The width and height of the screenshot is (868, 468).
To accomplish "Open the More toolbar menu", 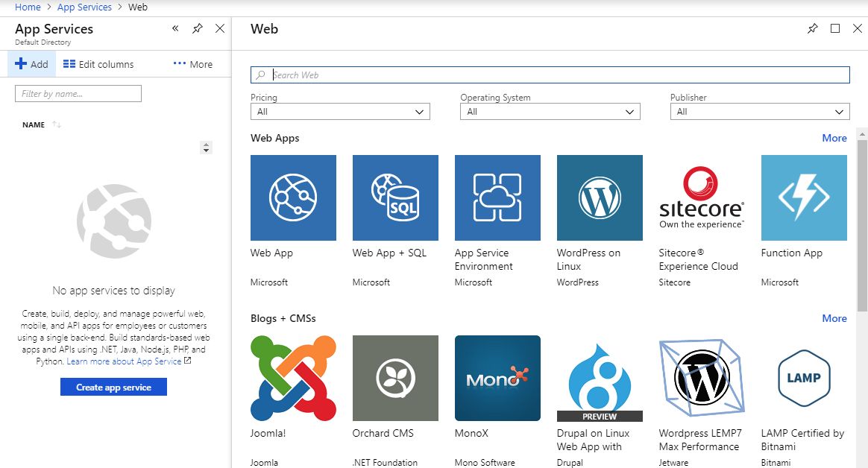I will coord(193,64).
